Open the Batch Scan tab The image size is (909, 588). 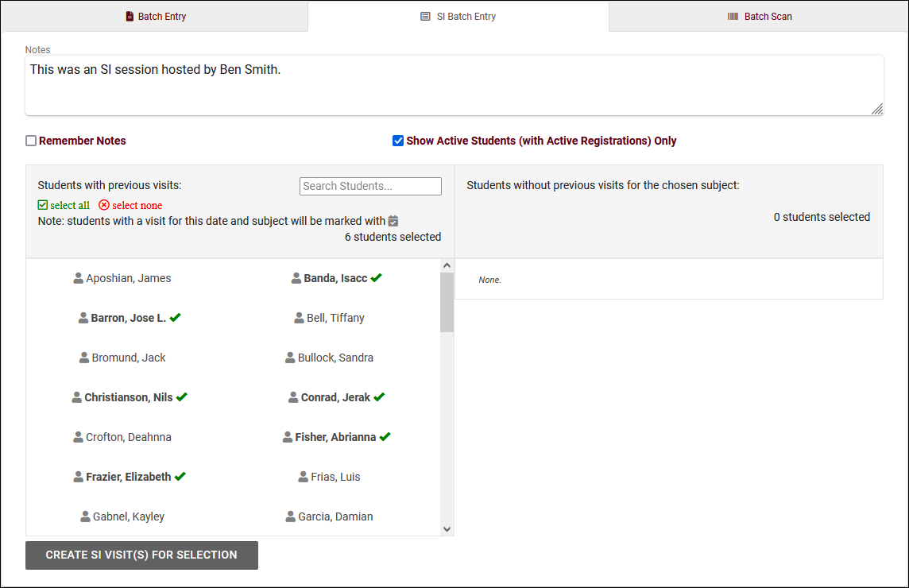(x=760, y=17)
